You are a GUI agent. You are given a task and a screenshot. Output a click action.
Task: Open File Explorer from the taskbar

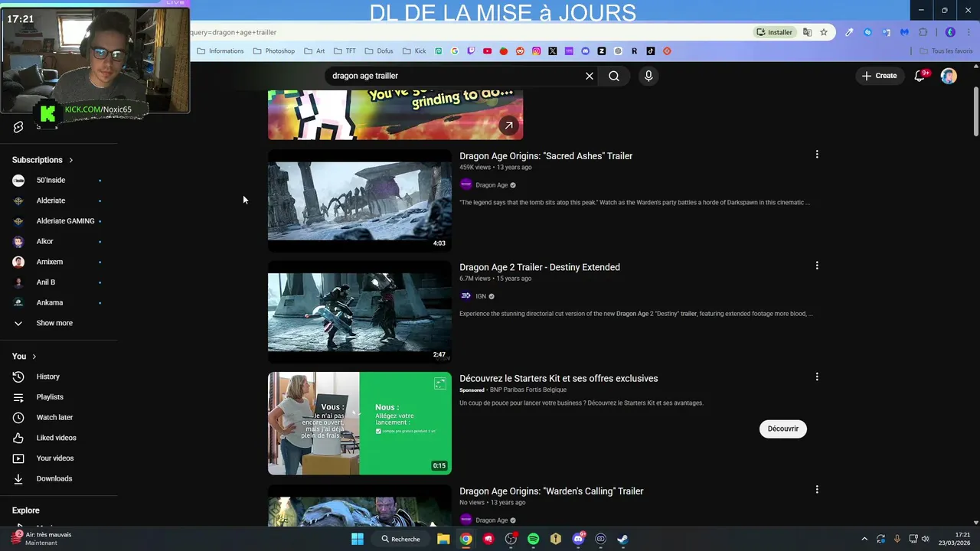(443, 539)
